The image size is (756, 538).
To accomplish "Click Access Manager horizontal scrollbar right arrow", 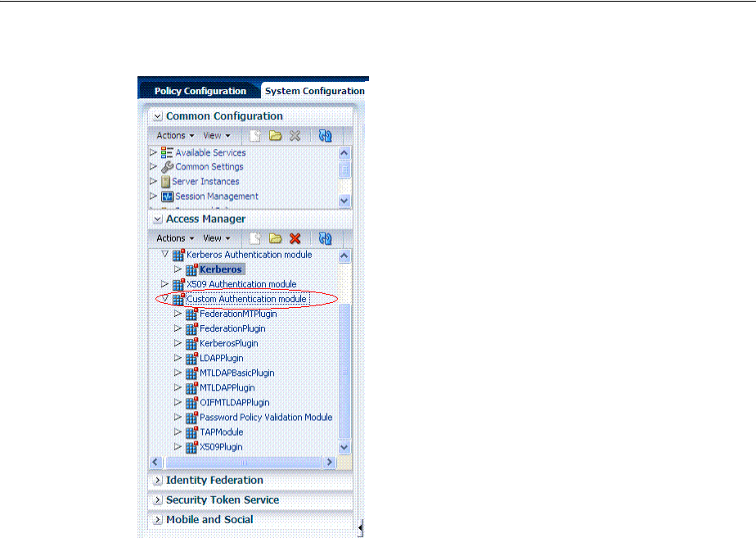I will coord(329,462).
